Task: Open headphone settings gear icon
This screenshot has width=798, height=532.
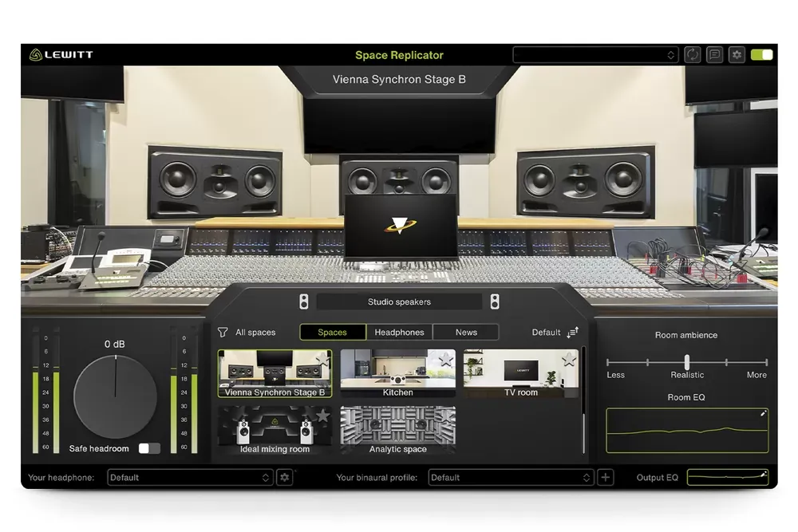Action: point(285,477)
